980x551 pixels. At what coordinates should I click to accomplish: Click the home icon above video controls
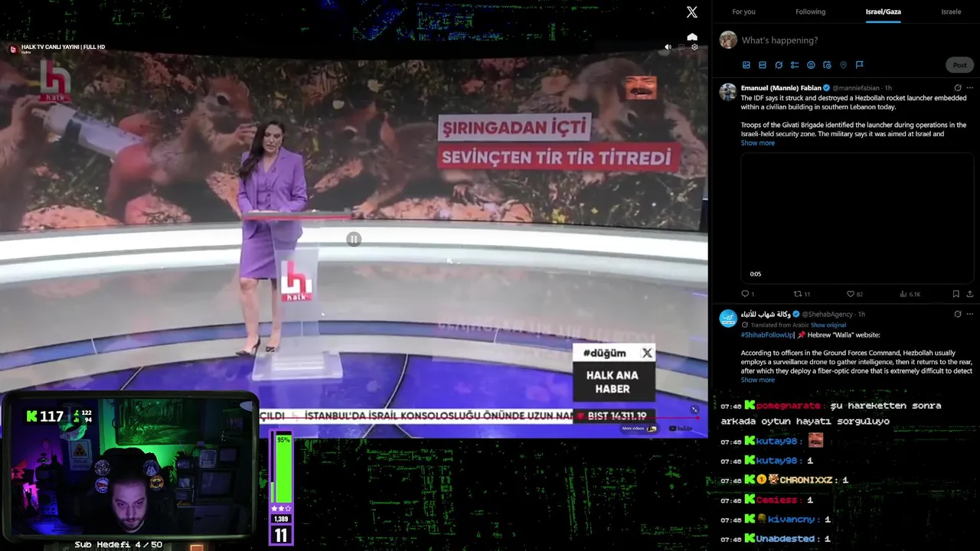click(692, 37)
